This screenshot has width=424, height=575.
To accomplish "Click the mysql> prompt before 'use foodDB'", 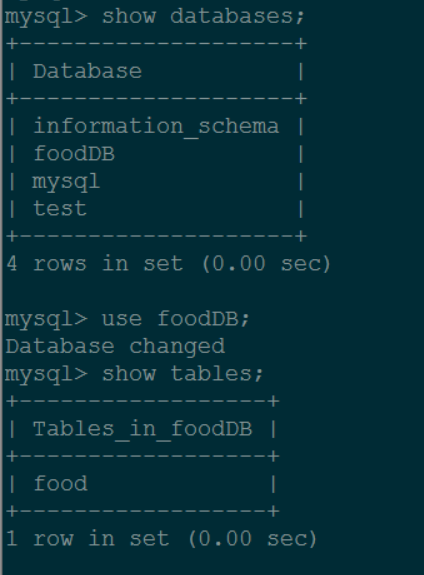I will click(46, 320).
